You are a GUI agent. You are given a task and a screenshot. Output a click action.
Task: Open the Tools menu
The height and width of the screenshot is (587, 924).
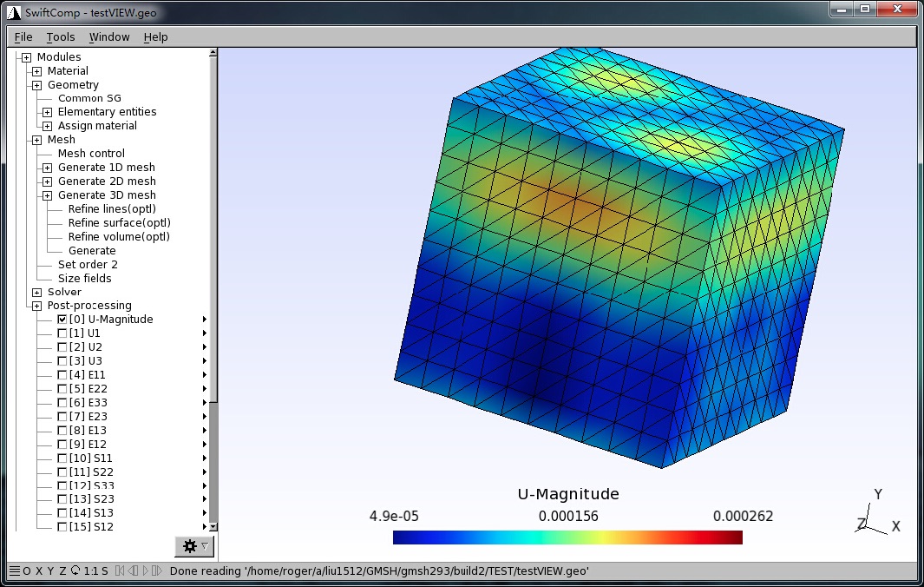(x=61, y=36)
